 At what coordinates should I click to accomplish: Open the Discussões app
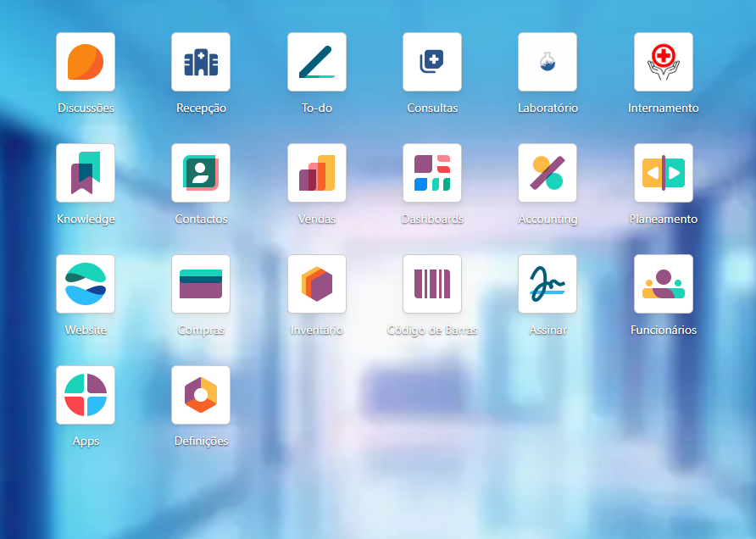[86, 62]
